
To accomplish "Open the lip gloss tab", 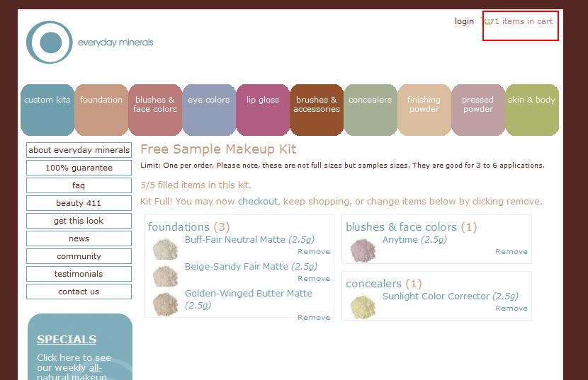I will (x=263, y=110).
